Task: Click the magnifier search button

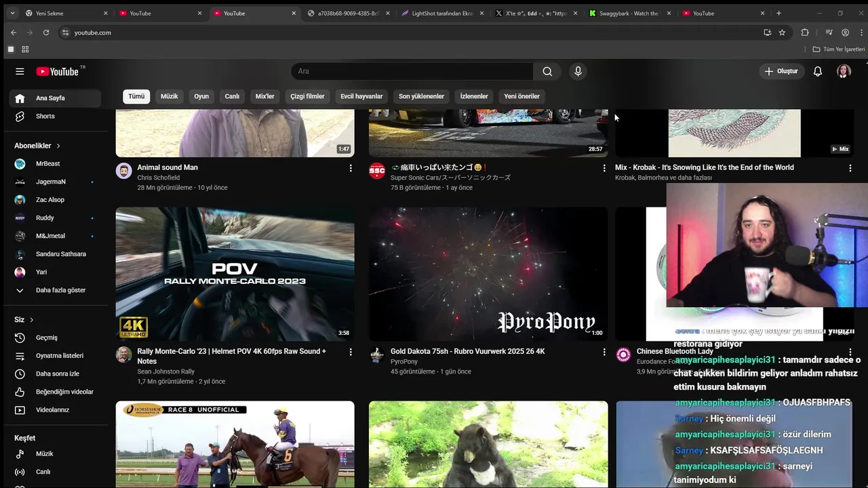Action: point(547,71)
